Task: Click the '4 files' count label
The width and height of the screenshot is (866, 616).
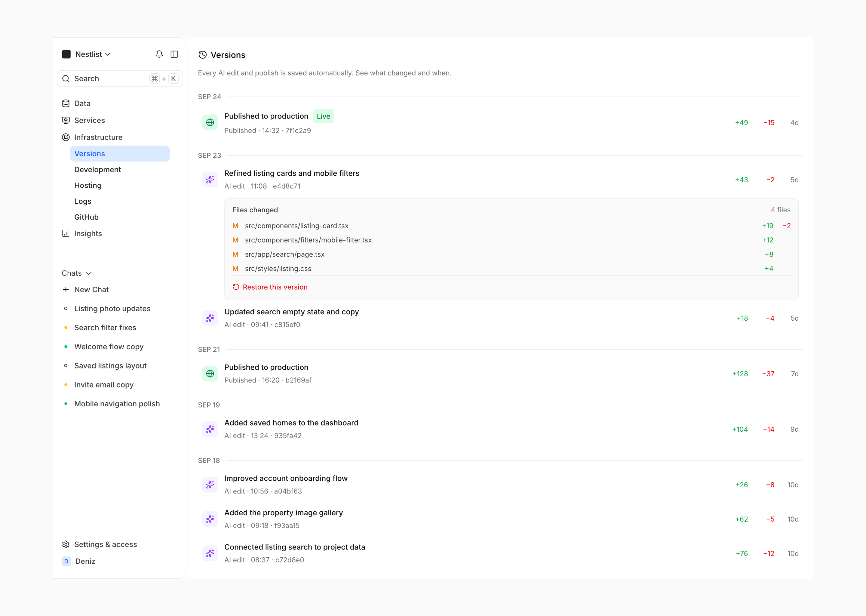Action: pyautogui.click(x=781, y=210)
